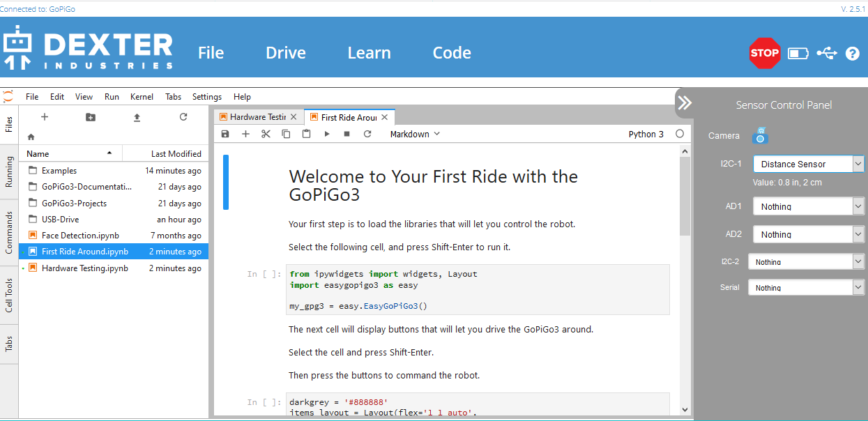The height and width of the screenshot is (421, 868).
Task: Open the GoPiGo3-Projects folder
Action: pyautogui.click(x=114, y=203)
